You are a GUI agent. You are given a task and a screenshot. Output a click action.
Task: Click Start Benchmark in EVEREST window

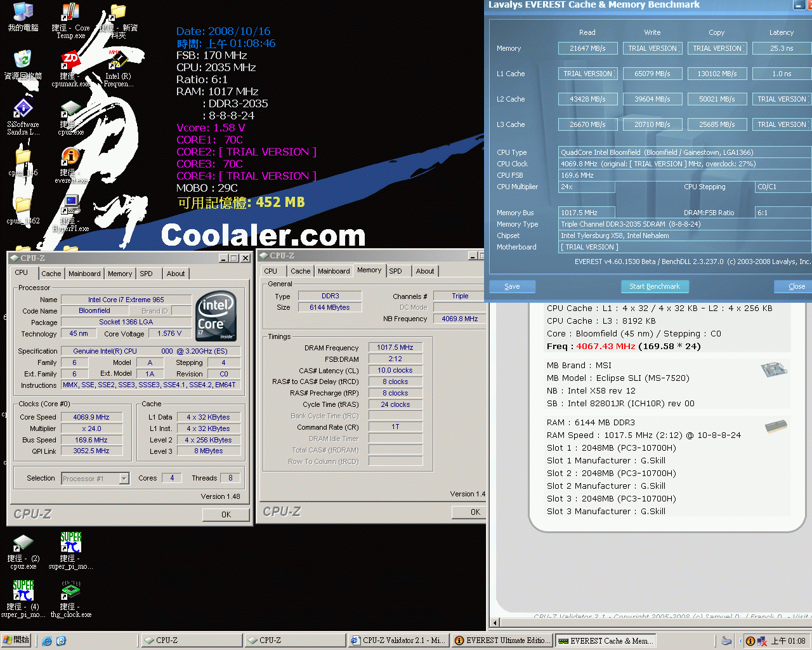click(655, 286)
